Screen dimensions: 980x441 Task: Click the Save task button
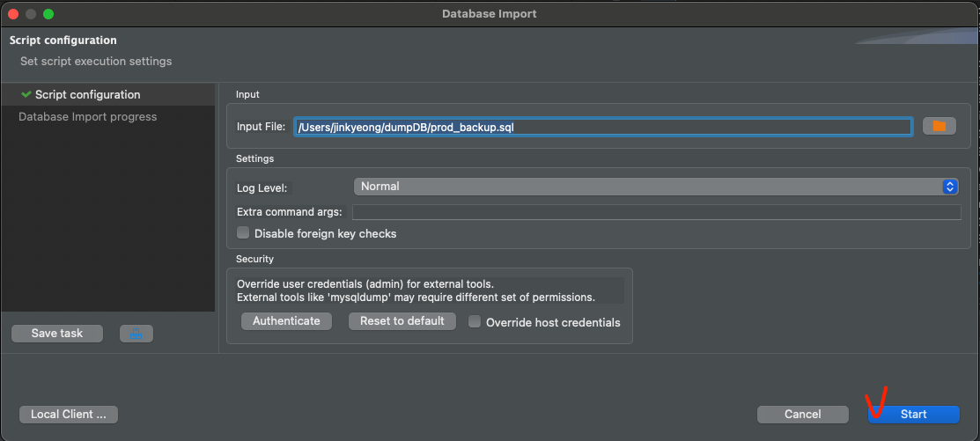point(57,334)
